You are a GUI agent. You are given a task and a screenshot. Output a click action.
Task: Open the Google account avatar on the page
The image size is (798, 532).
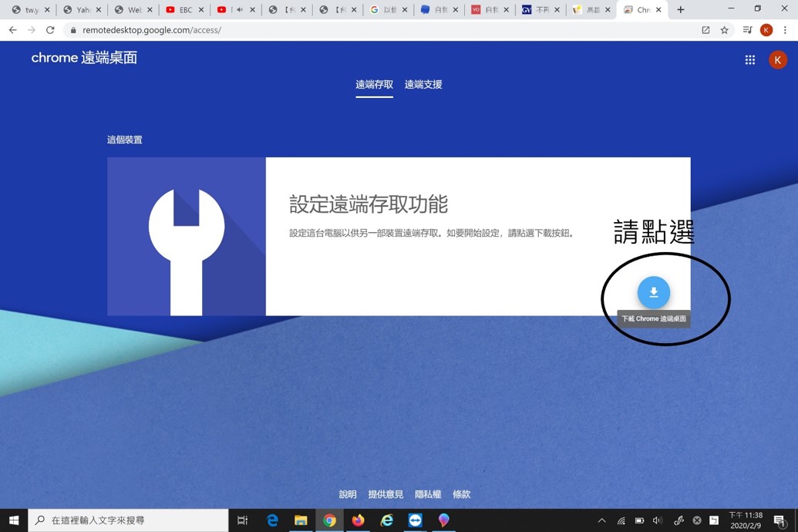(778, 60)
